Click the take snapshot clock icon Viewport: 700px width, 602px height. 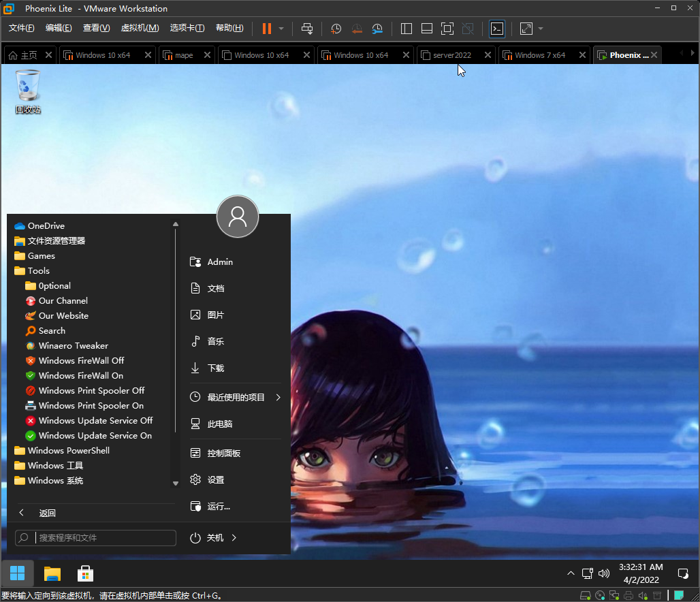click(336, 29)
